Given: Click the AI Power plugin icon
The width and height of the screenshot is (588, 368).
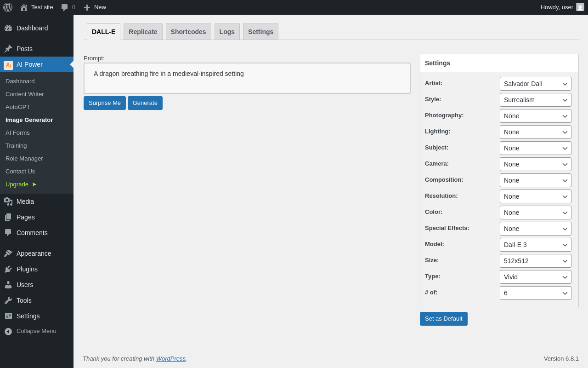Looking at the screenshot, I should point(8,65).
